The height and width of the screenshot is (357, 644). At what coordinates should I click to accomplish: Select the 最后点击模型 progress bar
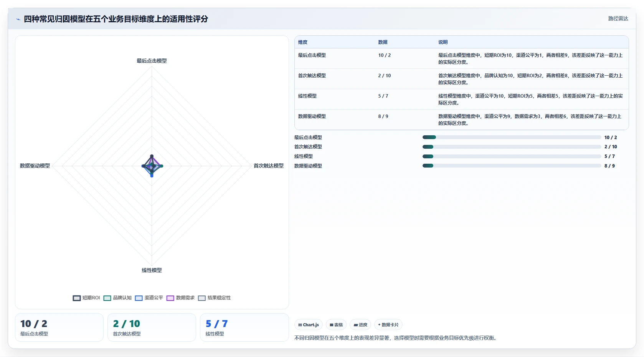tap(512, 137)
